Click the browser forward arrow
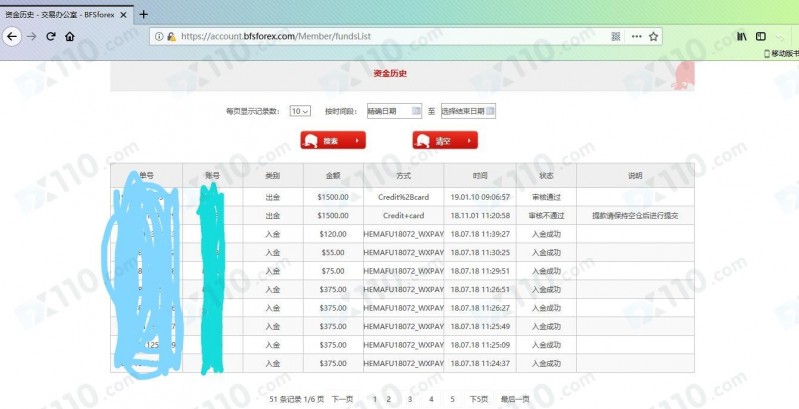Screen dimensions: 799x409 [x=32, y=37]
